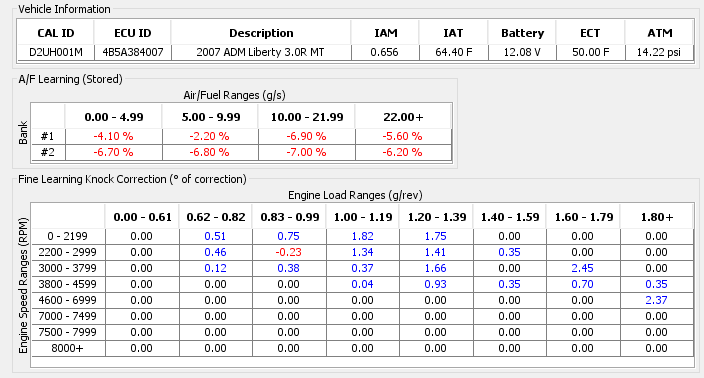Viewport: 704px width, 378px height.
Task: Click the 1.00 - 1.19 load range header
Action: click(x=363, y=217)
